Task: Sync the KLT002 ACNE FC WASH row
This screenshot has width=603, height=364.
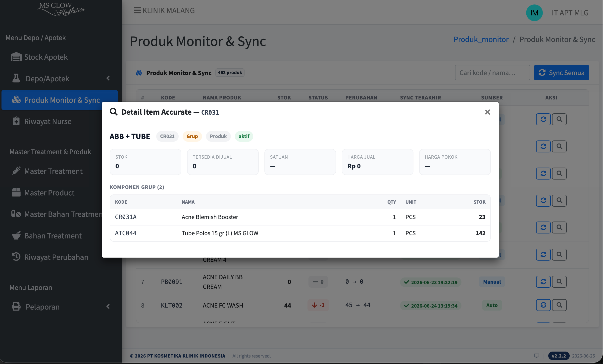Action: [x=543, y=305]
